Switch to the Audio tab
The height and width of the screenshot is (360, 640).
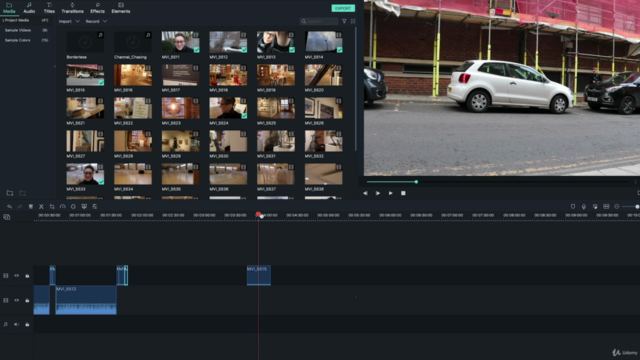tap(29, 8)
